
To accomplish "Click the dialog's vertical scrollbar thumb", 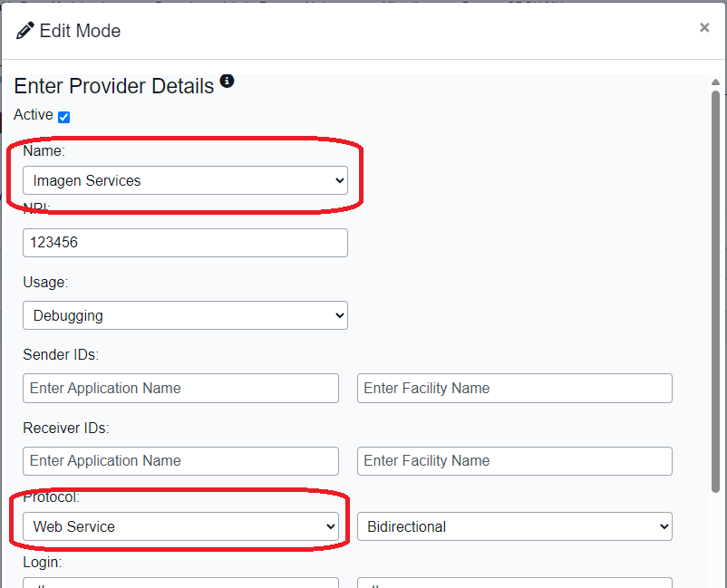I will pyautogui.click(x=715, y=292).
